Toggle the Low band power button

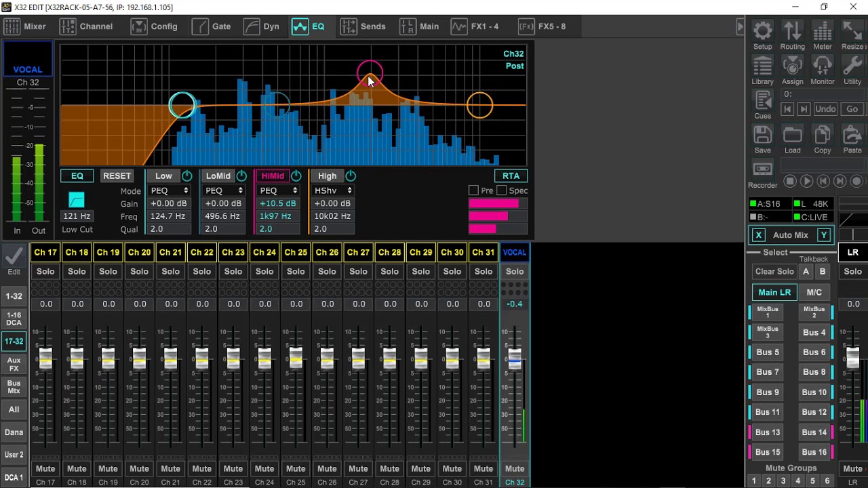tap(186, 176)
